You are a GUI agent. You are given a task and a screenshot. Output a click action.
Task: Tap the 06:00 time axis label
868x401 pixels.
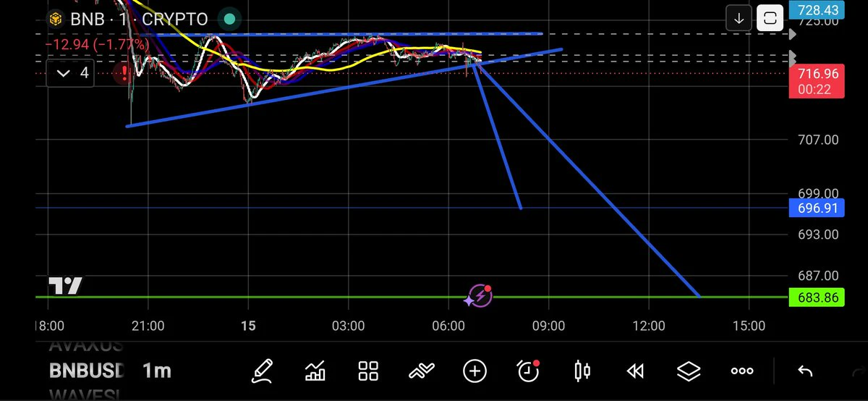[448, 326]
